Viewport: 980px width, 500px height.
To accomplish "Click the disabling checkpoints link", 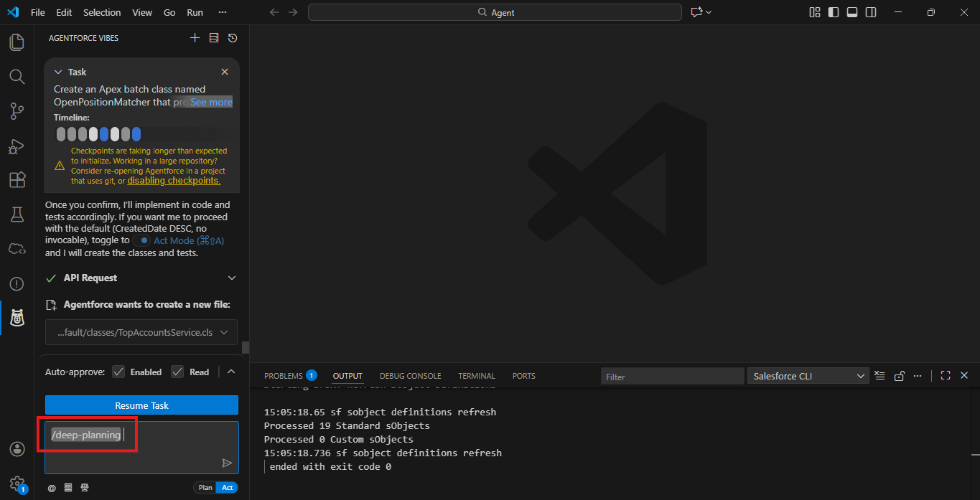I will click(174, 181).
